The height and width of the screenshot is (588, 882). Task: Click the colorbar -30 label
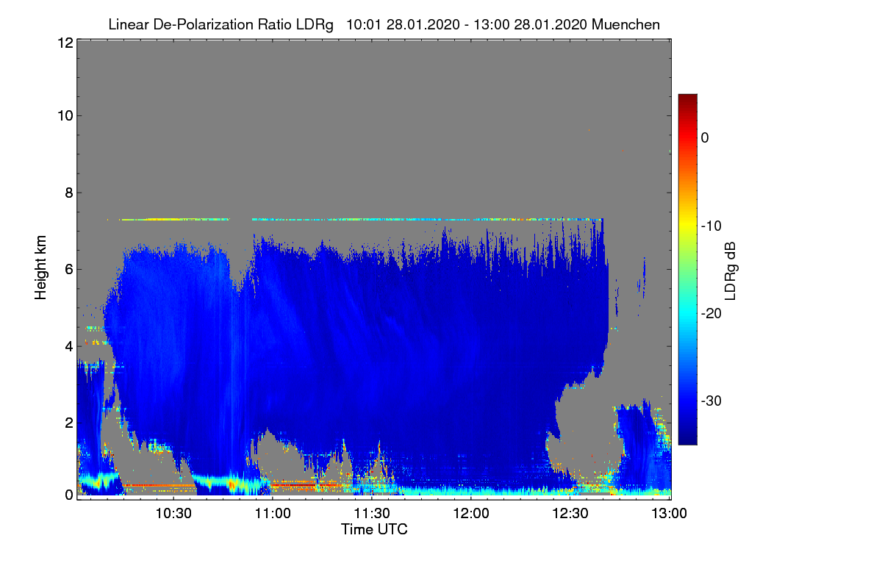tap(712, 401)
